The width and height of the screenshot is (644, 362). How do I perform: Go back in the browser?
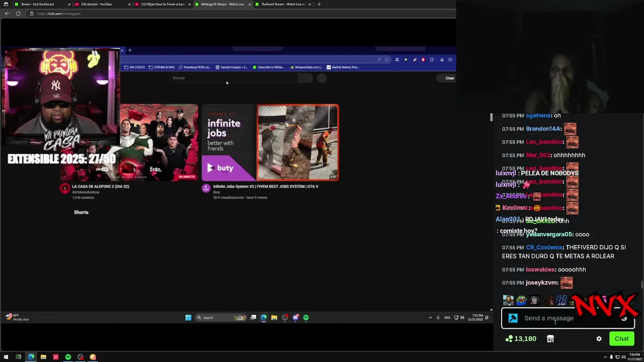coord(7,14)
